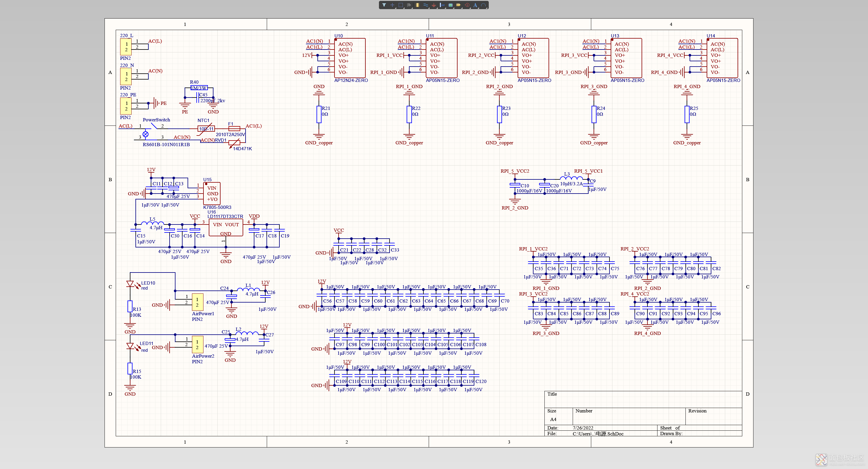This screenshot has height=469, width=868.
Task: Select the C10 1000µF/16V capacitor
Action: tap(515, 185)
